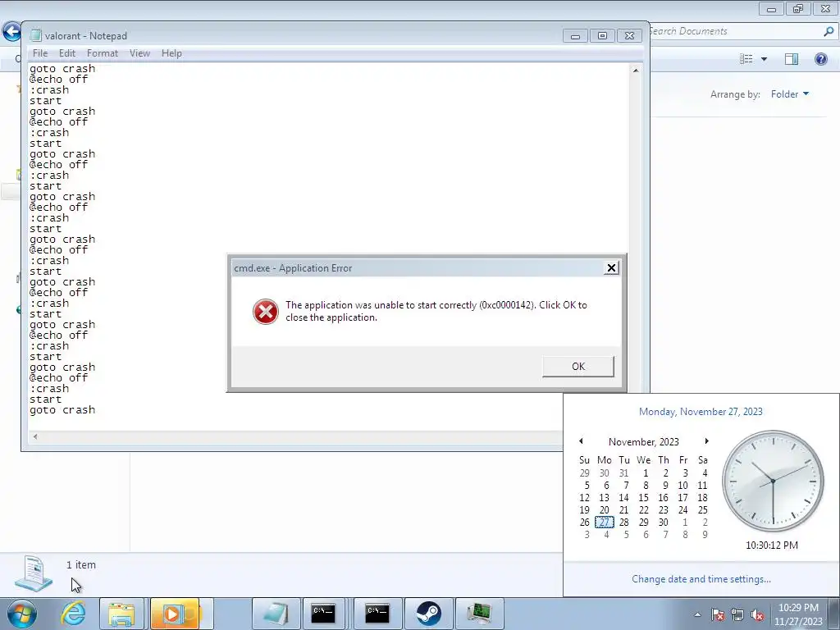This screenshot has width=840, height=630.
Task: Switch to the second cmd window taskbar button
Action: pos(377,614)
